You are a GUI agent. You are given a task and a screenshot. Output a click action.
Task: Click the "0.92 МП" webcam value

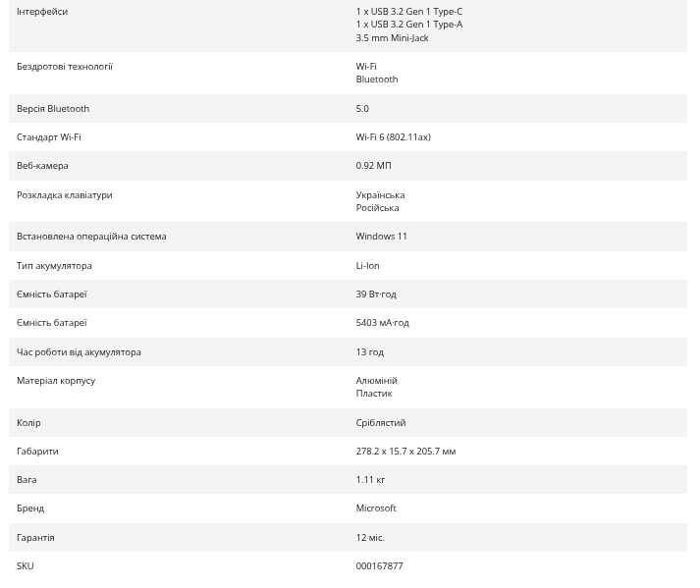[x=373, y=165]
